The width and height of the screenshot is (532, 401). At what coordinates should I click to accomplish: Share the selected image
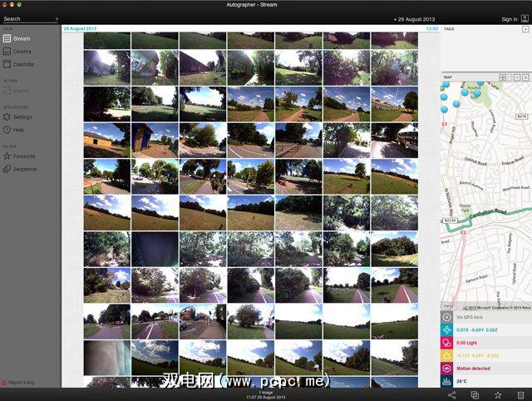pos(452,394)
